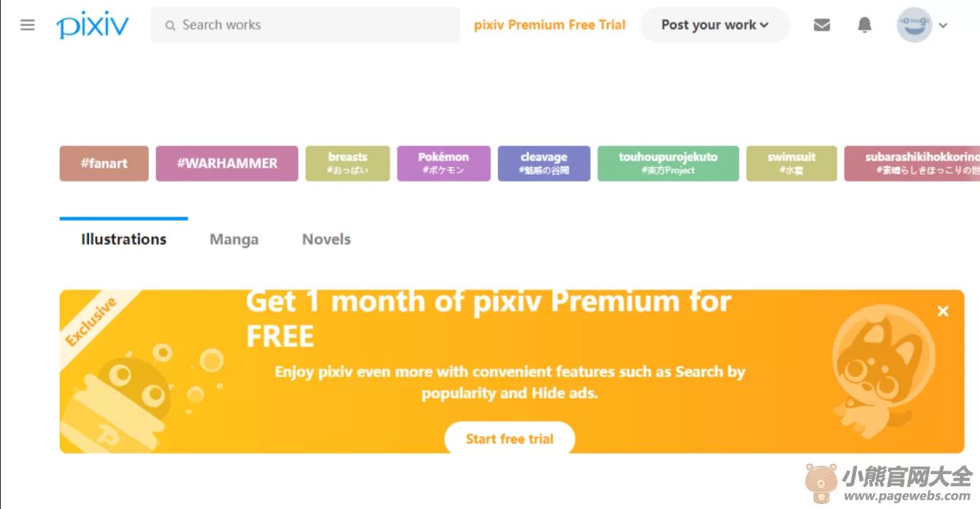This screenshot has width=980, height=509.
Task: Switch to the Novels tab
Action: 326,239
